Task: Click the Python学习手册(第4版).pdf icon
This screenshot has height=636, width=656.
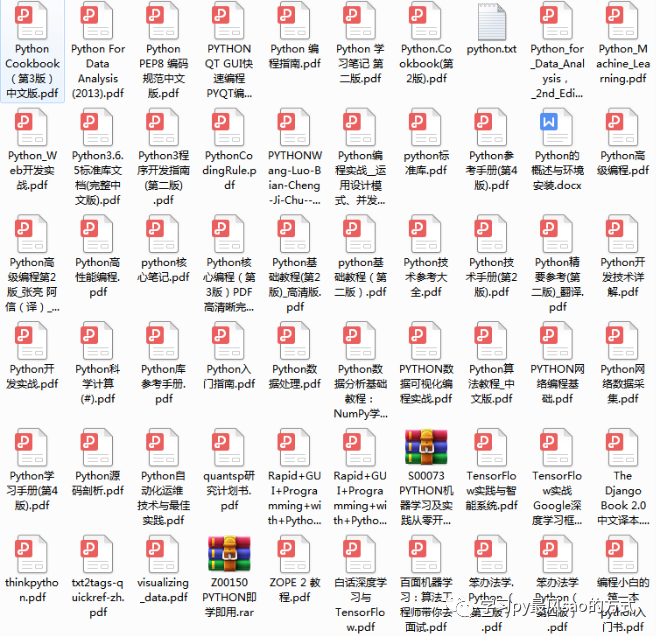Action: point(32,447)
